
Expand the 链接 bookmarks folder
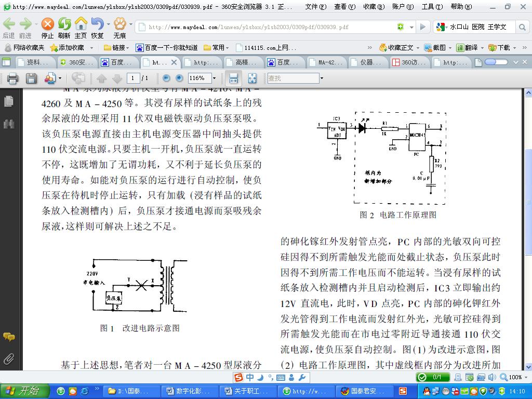(x=117, y=48)
